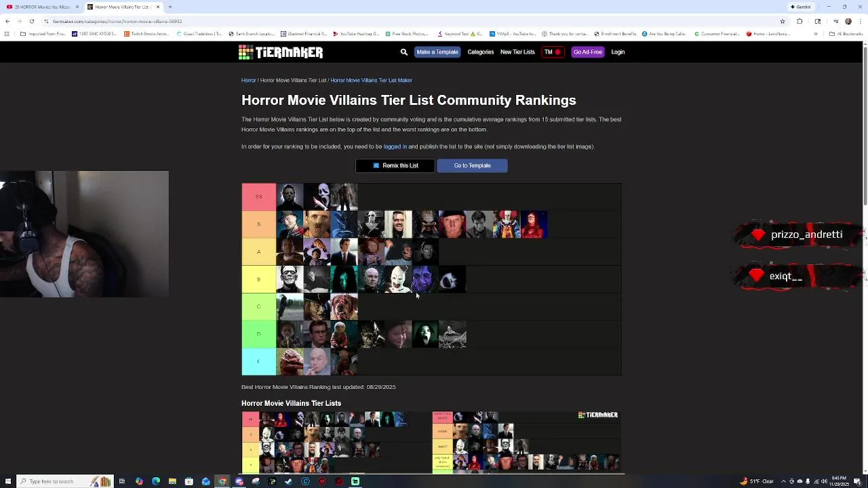This screenshot has height=488, width=868.
Task: Open the Login link
Action: pyautogui.click(x=618, y=52)
